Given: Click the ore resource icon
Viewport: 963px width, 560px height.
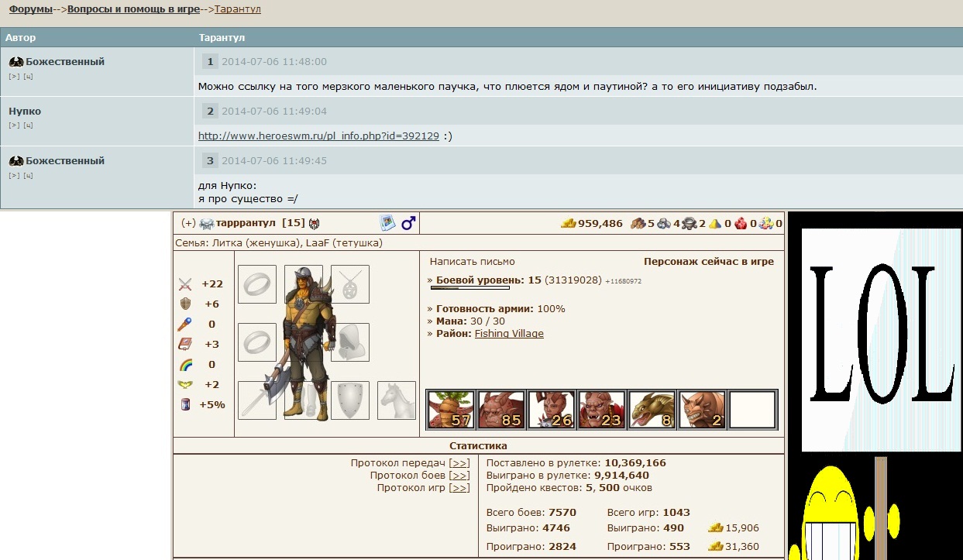Looking at the screenshot, I should 664,224.
